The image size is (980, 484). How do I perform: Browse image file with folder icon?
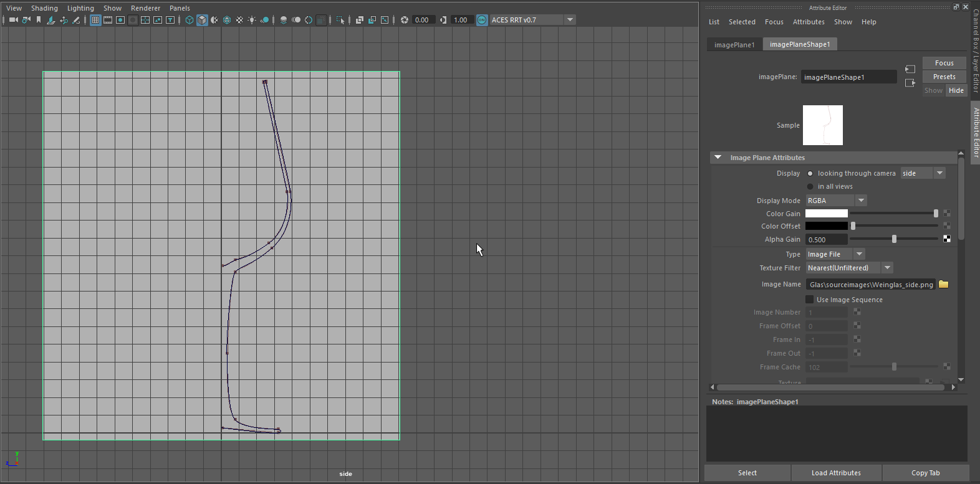(943, 284)
